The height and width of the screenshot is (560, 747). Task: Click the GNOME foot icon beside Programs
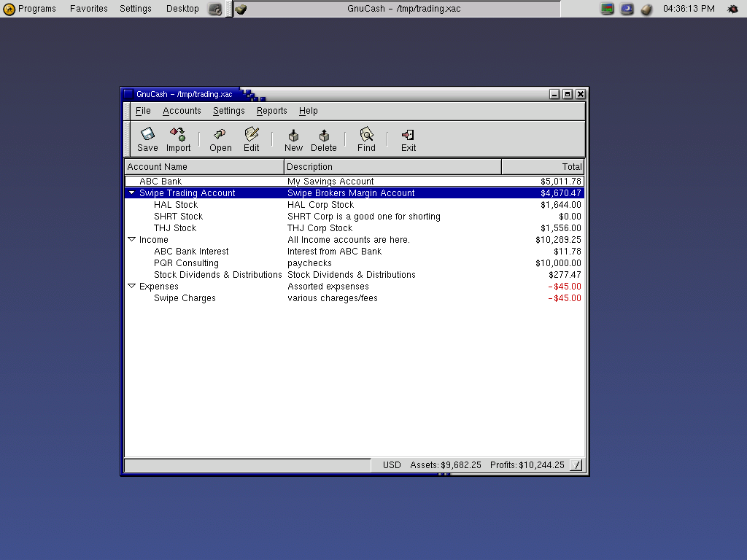(x=9, y=9)
